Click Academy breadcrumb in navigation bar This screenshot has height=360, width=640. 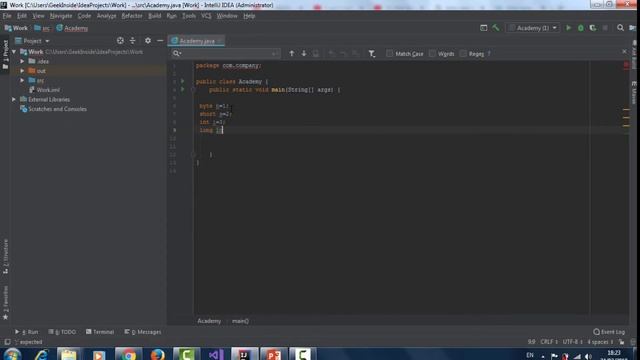[x=72, y=28]
